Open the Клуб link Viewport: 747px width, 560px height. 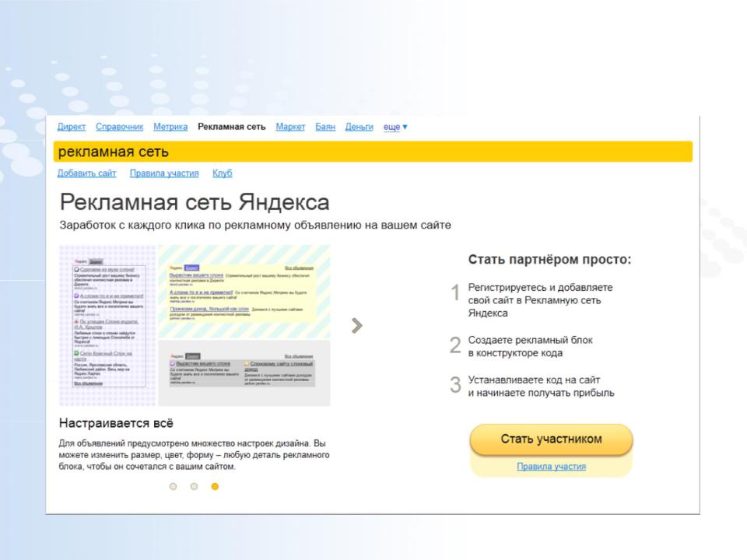[222, 173]
